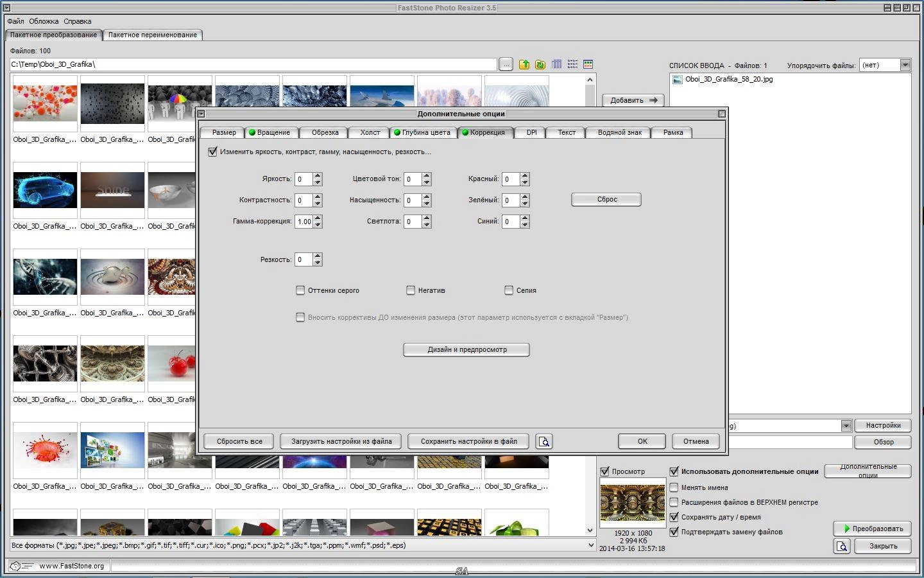Toggle 'Подтверждать замену файлов' checkbox
The width and height of the screenshot is (924, 578).
(x=674, y=532)
